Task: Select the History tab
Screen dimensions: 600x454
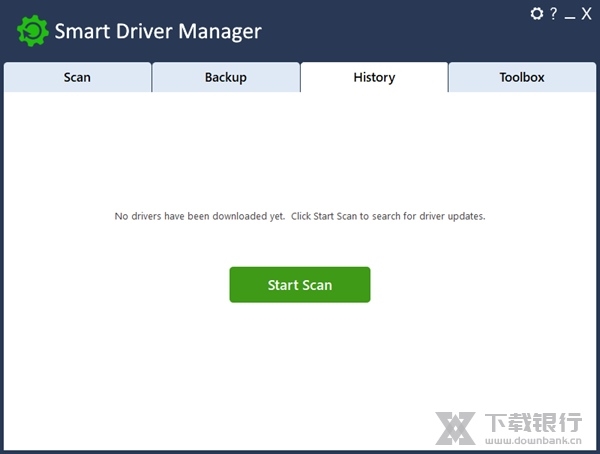Action: 374,77
